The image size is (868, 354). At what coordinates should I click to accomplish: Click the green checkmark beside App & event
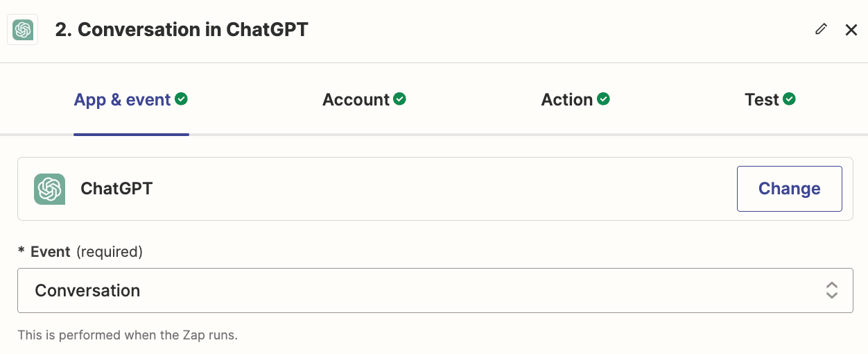click(x=182, y=99)
